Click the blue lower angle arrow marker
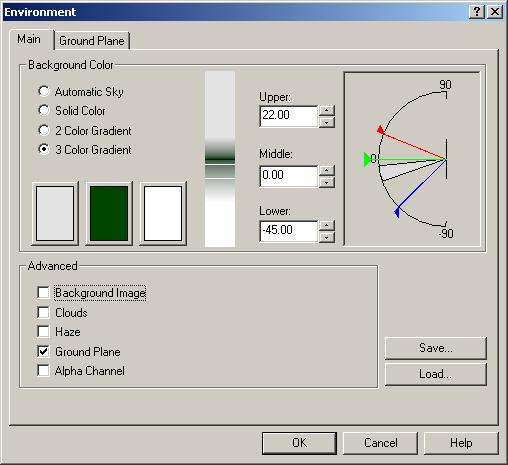 pyautogui.click(x=397, y=212)
